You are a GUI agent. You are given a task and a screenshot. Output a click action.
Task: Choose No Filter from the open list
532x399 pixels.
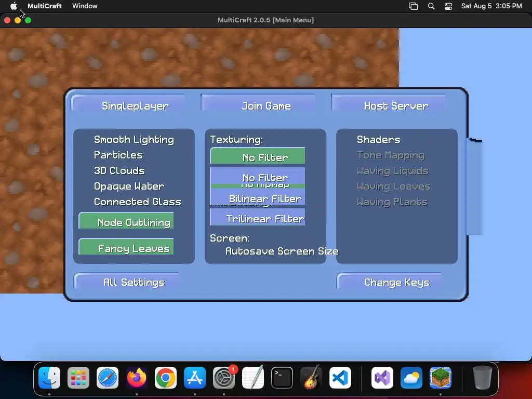point(258,176)
